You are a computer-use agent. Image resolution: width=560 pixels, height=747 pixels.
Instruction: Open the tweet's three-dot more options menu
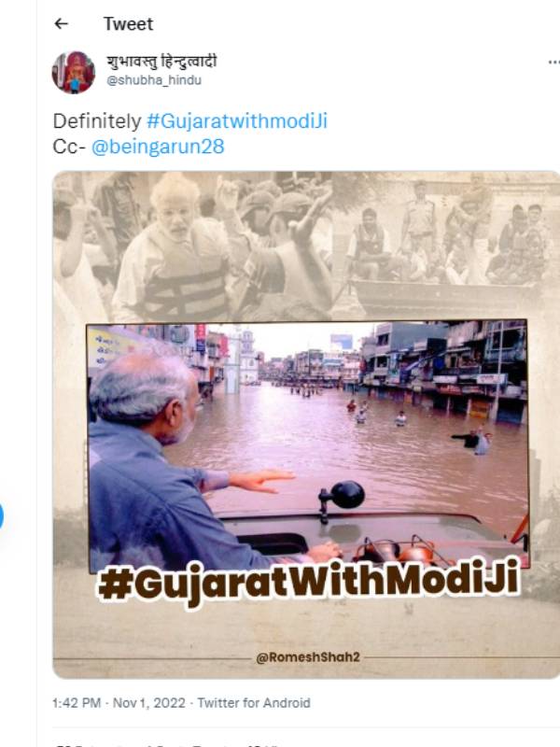553,63
